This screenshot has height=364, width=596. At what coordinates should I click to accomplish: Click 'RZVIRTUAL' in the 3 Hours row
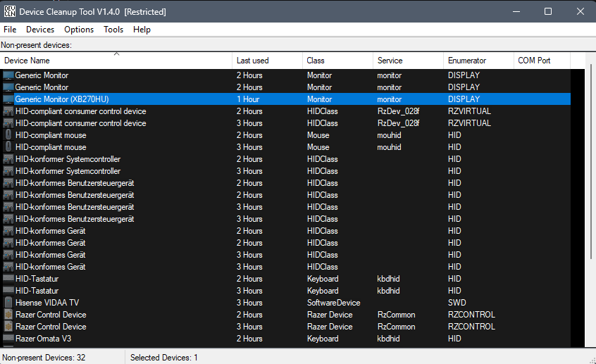coord(469,123)
